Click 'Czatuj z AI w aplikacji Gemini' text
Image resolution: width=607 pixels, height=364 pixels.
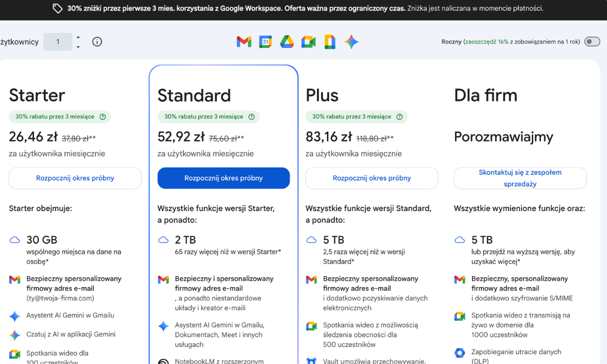71,334
